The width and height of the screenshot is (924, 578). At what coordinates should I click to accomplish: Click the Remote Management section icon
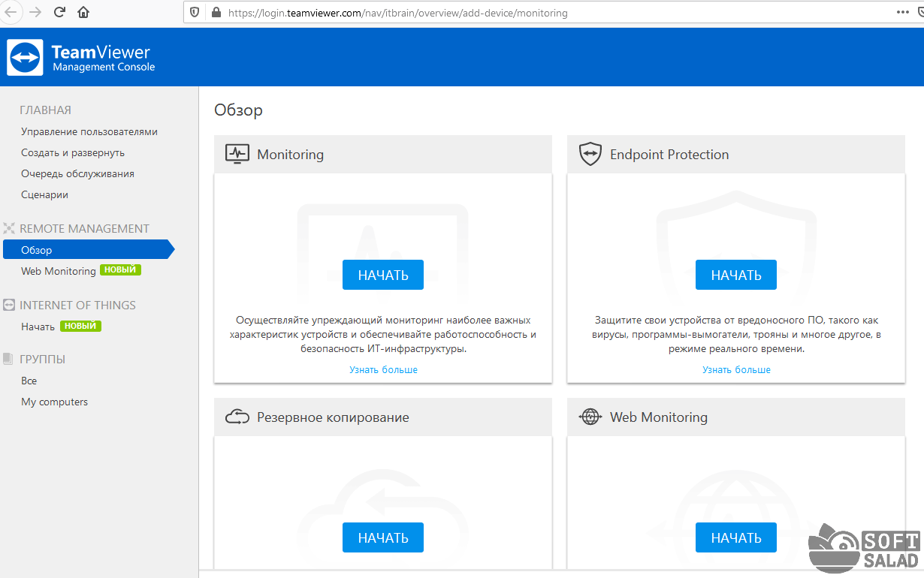point(9,228)
